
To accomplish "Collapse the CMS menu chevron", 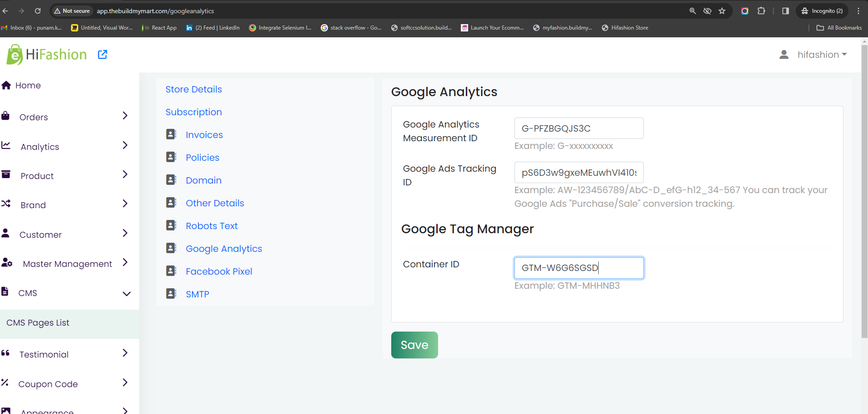I will click(x=126, y=294).
